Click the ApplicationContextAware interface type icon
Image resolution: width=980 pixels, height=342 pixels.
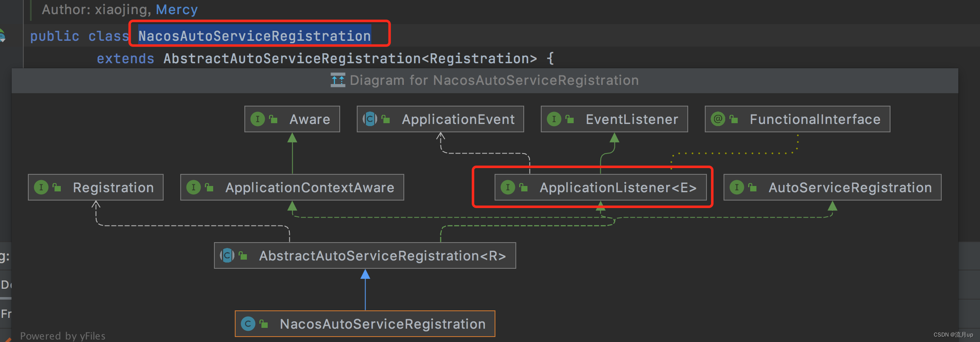tap(193, 188)
